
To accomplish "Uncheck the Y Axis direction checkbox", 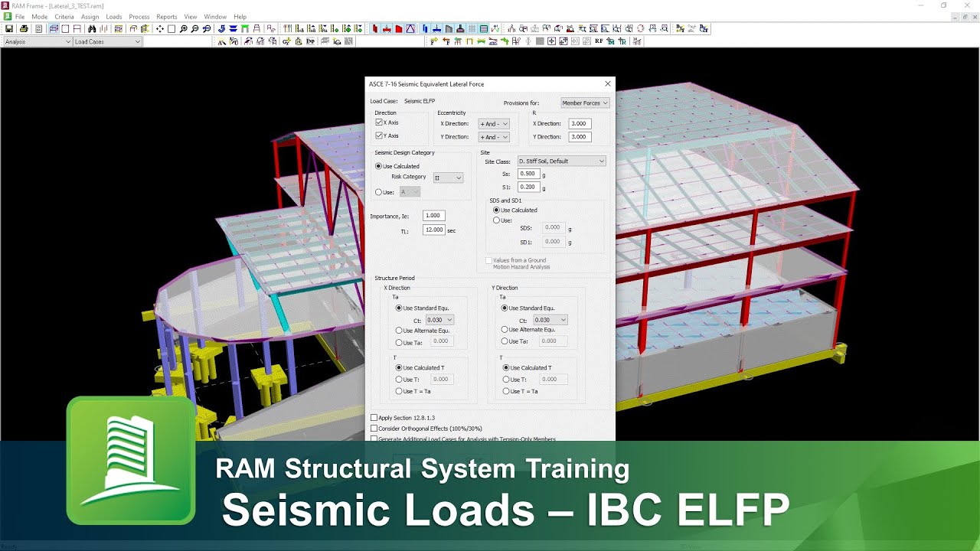I will click(x=379, y=135).
